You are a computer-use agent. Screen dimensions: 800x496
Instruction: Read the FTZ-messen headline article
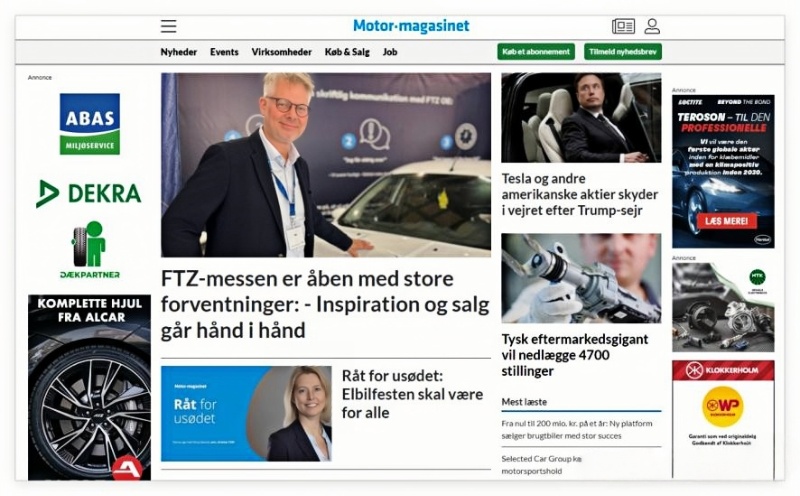[326, 305]
